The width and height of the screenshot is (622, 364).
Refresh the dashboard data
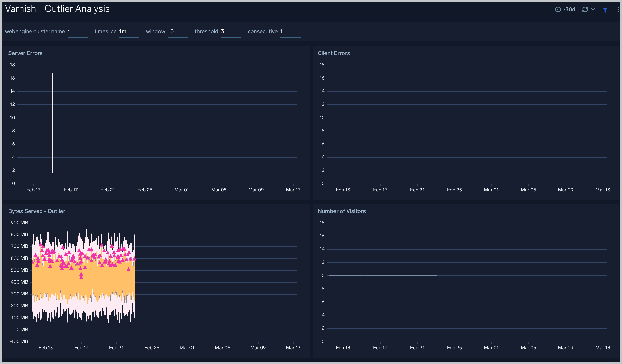point(585,9)
